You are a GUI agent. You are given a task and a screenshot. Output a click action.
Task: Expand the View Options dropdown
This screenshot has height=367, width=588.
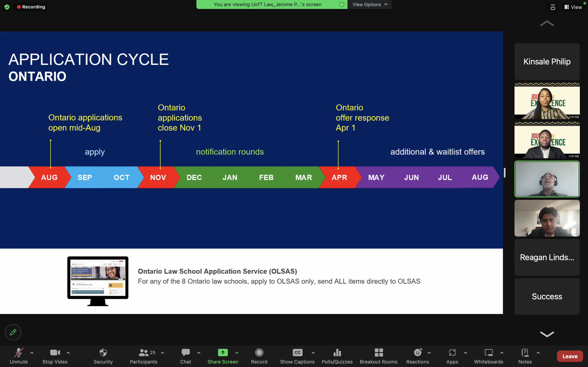pyautogui.click(x=370, y=4)
